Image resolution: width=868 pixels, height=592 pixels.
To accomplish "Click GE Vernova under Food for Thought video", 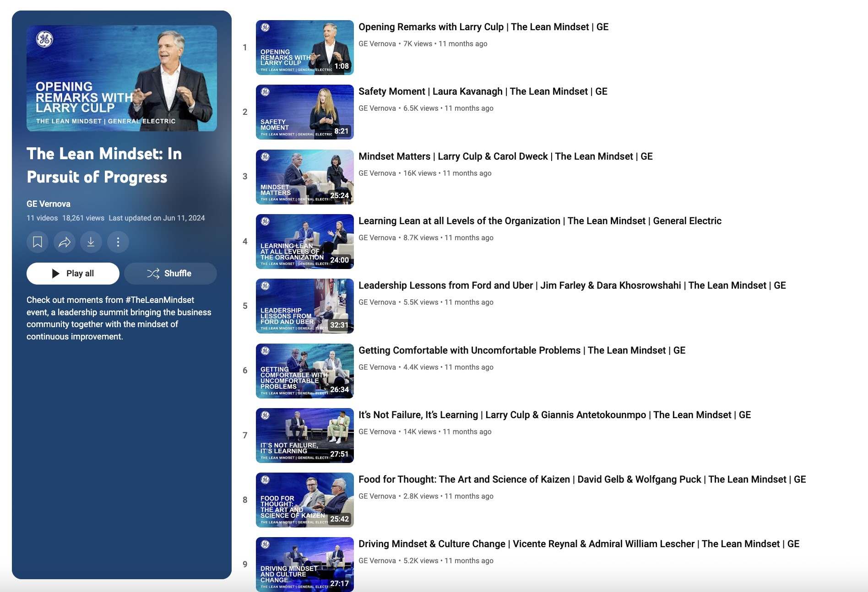I will point(377,496).
